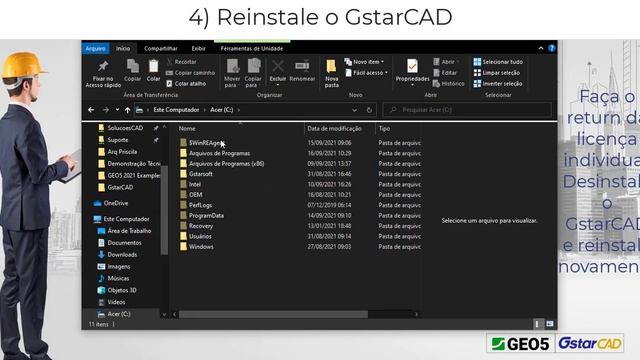The image size is (640, 360).
Task: Switch to the Exibir tab
Action: coord(199,48)
